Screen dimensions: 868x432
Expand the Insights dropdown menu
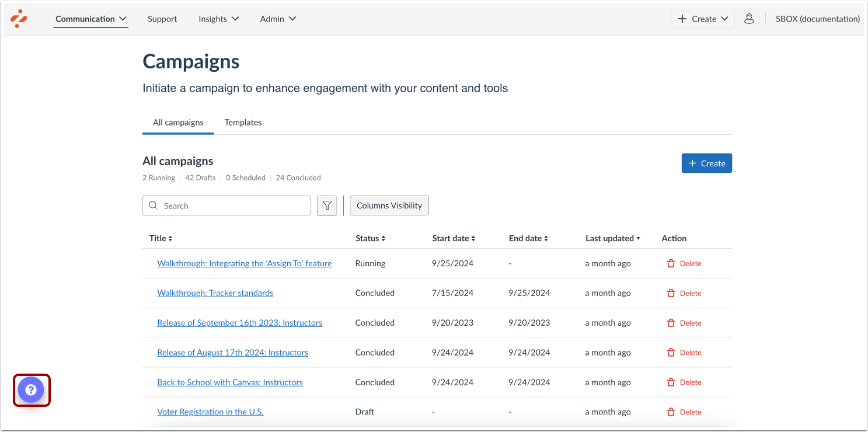click(x=218, y=19)
